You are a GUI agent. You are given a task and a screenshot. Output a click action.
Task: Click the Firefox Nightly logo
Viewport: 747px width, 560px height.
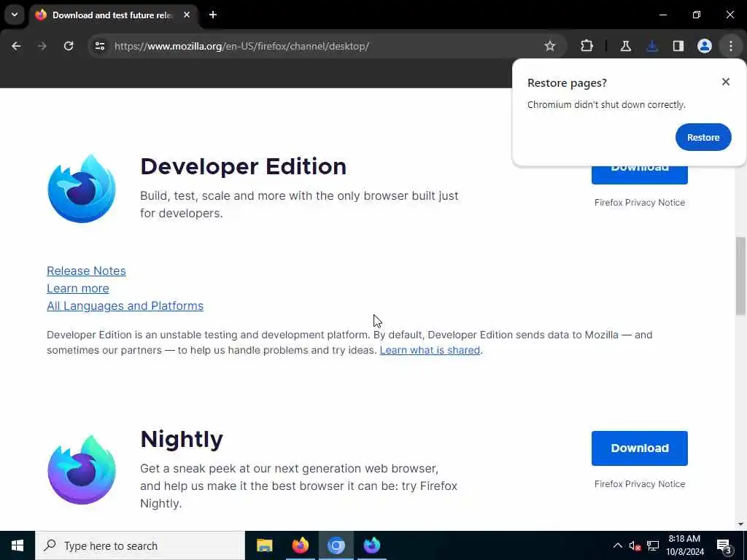pos(82,470)
